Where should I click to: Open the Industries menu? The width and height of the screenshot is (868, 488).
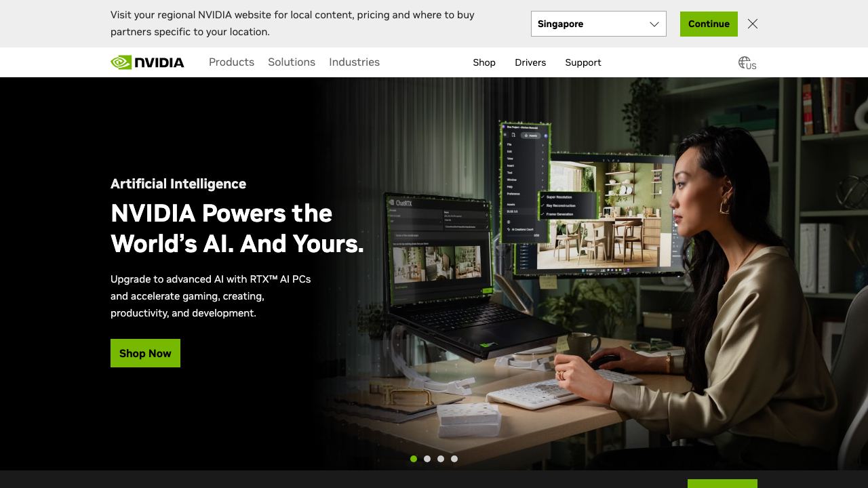click(x=354, y=62)
